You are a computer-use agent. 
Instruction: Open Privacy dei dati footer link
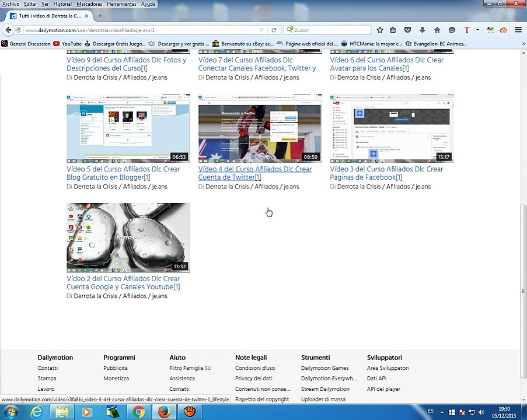coord(253,379)
